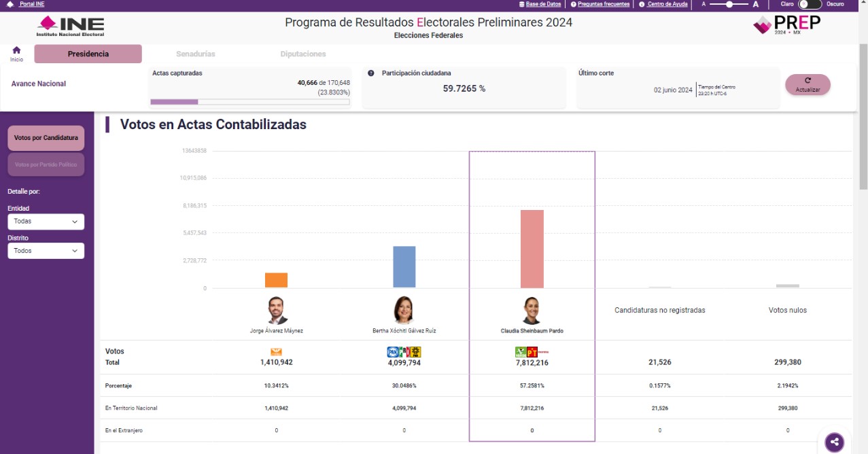Click the En Territorio Nacional row label
868x454 pixels.
tap(131, 408)
